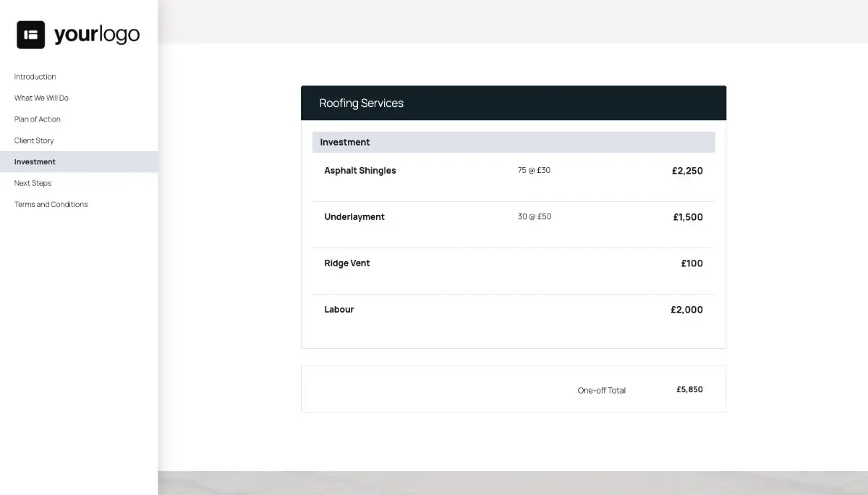This screenshot has height=495, width=868.
Task: Open Terms and Conditions
Action: pos(51,204)
